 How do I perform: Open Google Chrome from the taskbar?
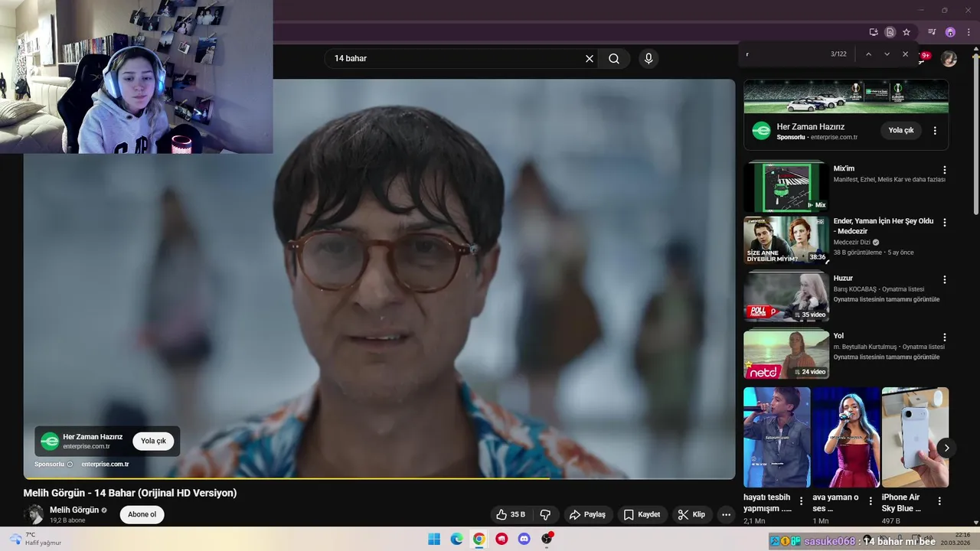[479, 539]
